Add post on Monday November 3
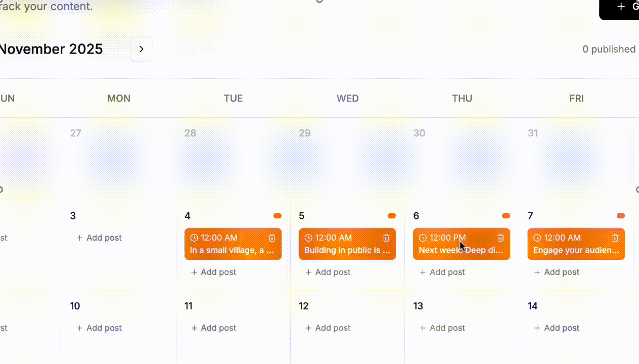This screenshot has height=364, width=639. (99, 238)
